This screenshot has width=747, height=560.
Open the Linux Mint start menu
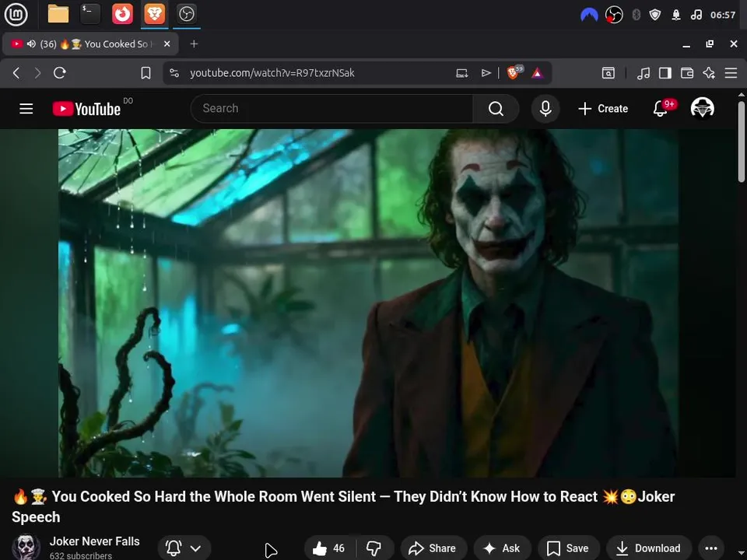(x=16, y=14)
